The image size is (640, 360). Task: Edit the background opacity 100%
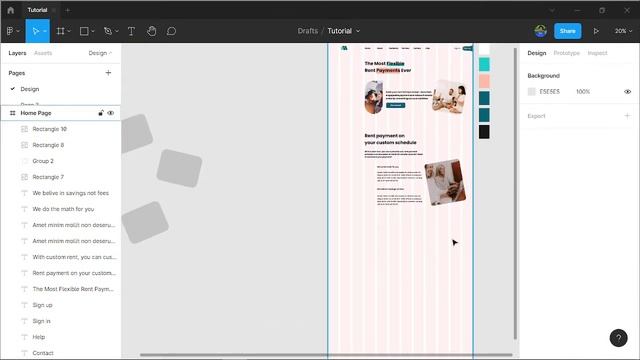point(583,92)
